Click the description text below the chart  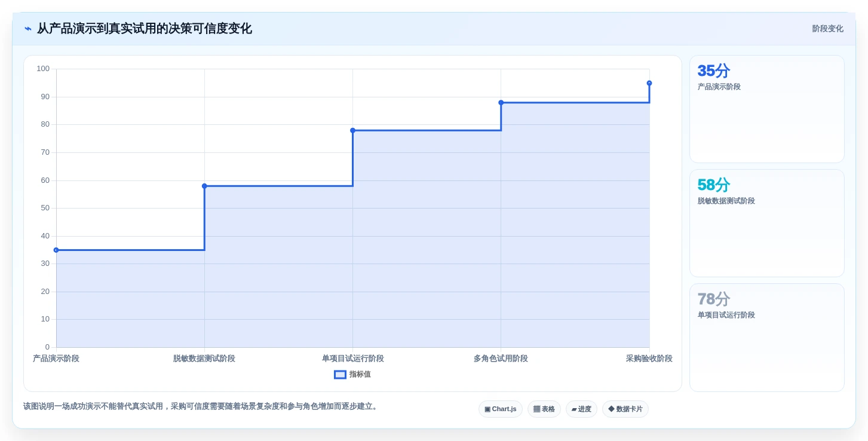pyautogui.click(x=201, y=406)
